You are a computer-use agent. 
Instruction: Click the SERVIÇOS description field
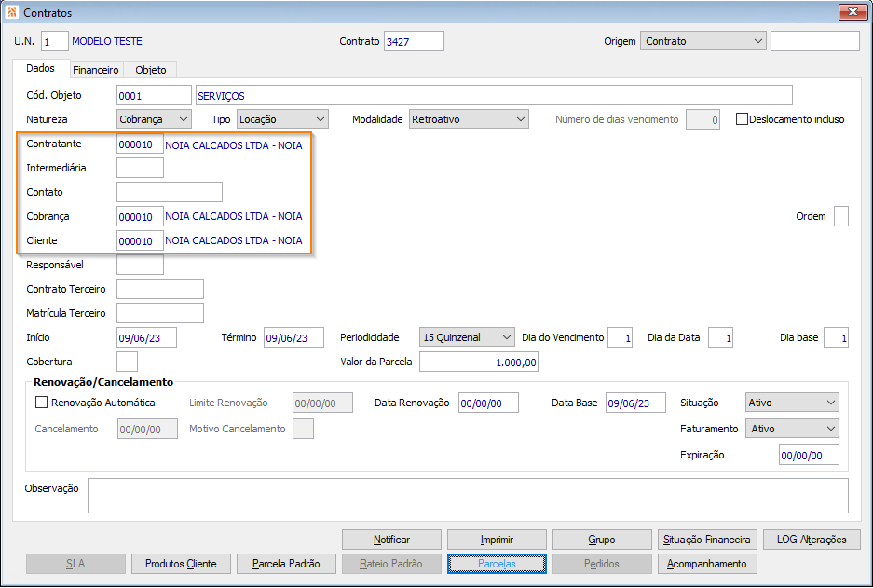tap(494, 95)
